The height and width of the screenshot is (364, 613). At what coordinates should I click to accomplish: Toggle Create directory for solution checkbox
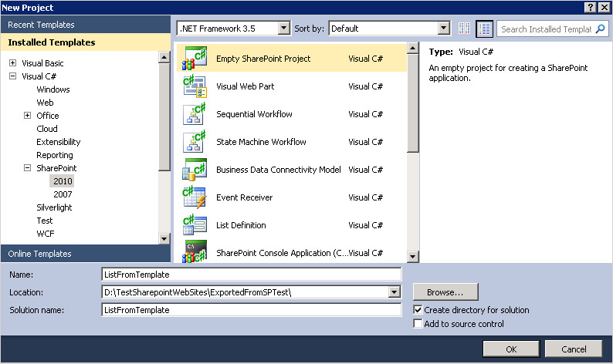(x=418, y=310)
